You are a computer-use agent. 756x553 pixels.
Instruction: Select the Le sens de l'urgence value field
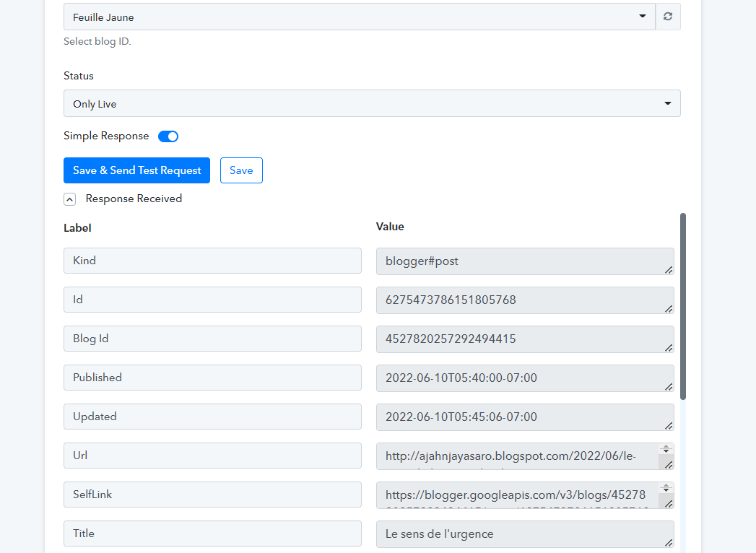[x=525, y=534]
